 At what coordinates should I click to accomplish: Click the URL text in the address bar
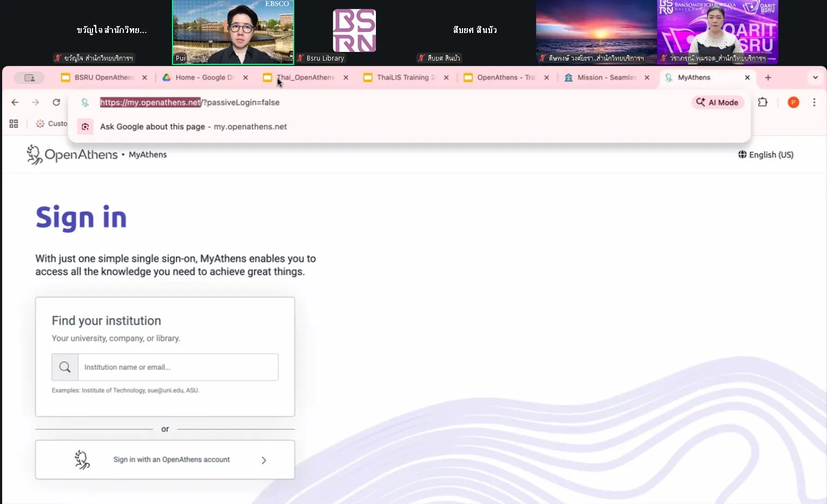[190, 102]
